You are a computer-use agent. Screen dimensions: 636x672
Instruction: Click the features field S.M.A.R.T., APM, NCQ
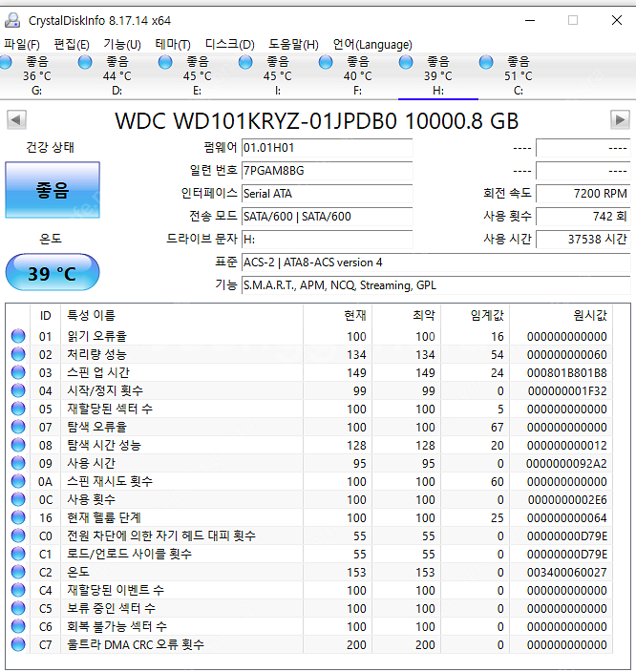pos(435,285)
